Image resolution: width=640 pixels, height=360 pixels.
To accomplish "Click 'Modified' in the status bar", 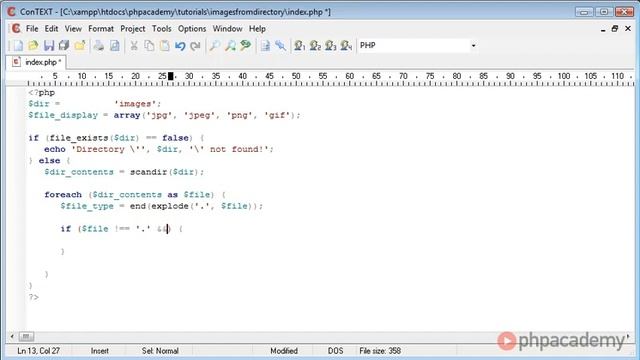I will tap(284, 351).
